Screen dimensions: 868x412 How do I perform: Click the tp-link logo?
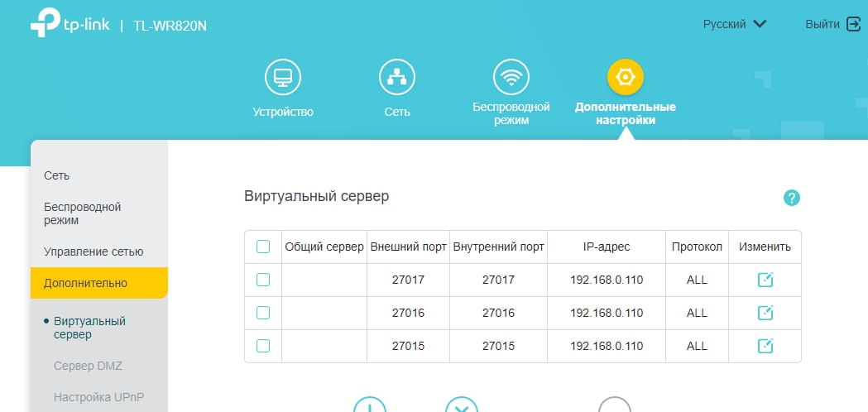pos(70,24)
